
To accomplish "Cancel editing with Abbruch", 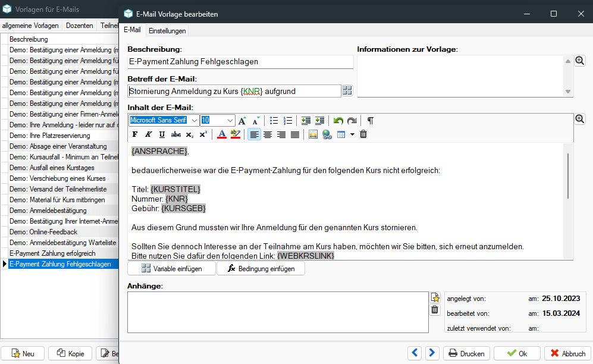I will tap(568, 353).
